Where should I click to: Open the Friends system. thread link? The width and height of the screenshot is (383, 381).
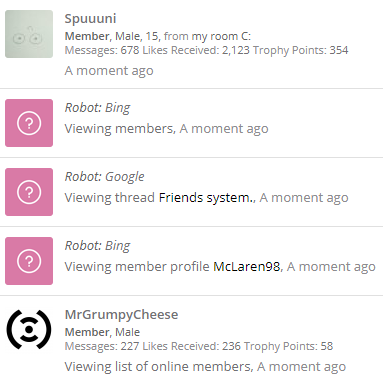tap(206, 198)
